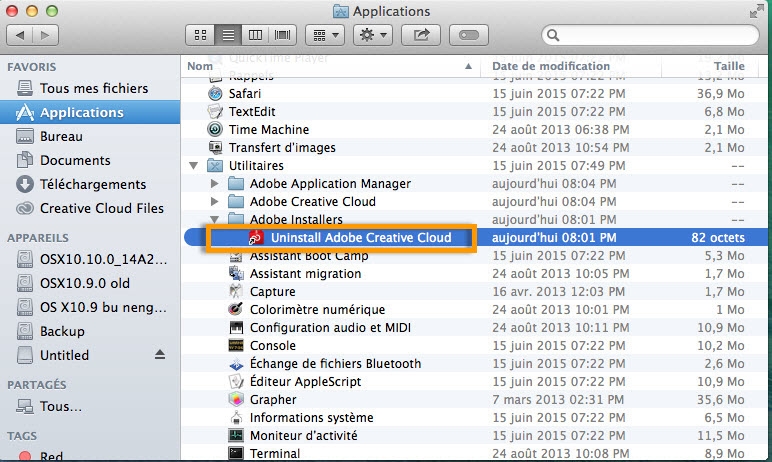The width and height of the screenshot is (772, 462).
Task: Sort by the Nom column header
Action: [331, 66]
